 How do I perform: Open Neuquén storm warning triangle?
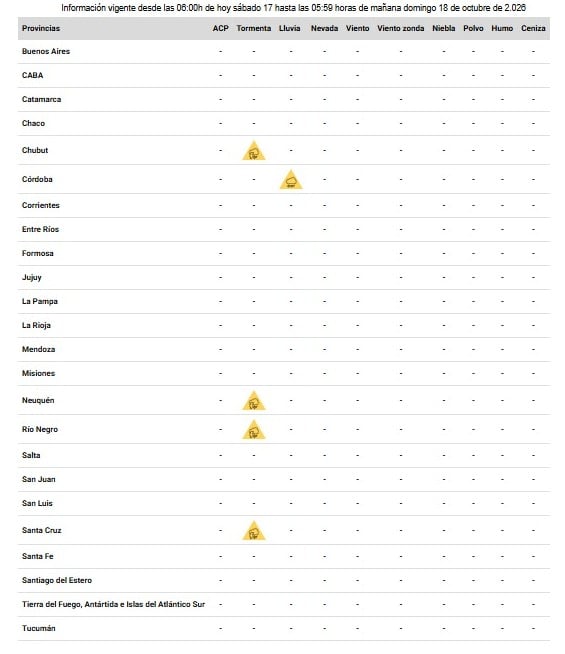254,400
